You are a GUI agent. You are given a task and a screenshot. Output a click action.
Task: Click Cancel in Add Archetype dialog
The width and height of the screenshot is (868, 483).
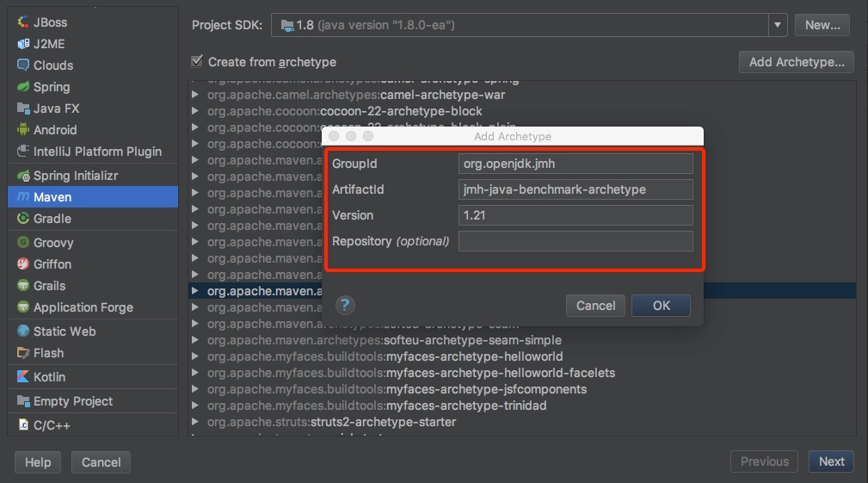coord(595,306)
